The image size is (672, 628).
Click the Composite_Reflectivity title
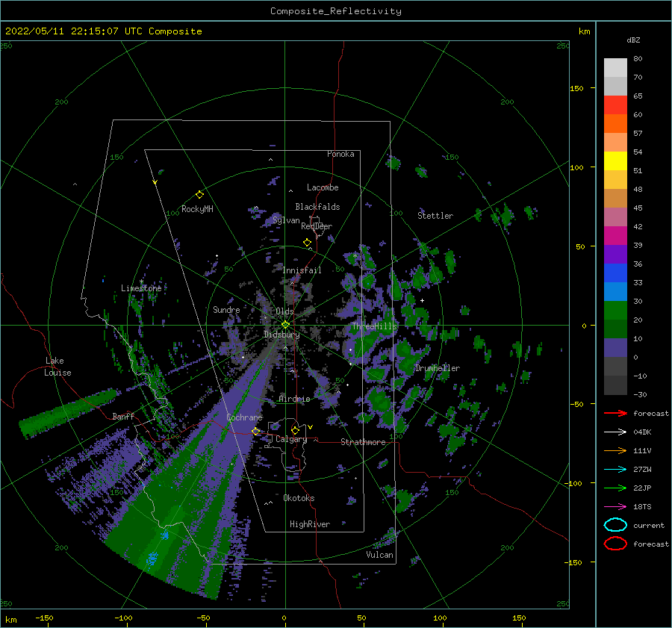pos(336,11)
